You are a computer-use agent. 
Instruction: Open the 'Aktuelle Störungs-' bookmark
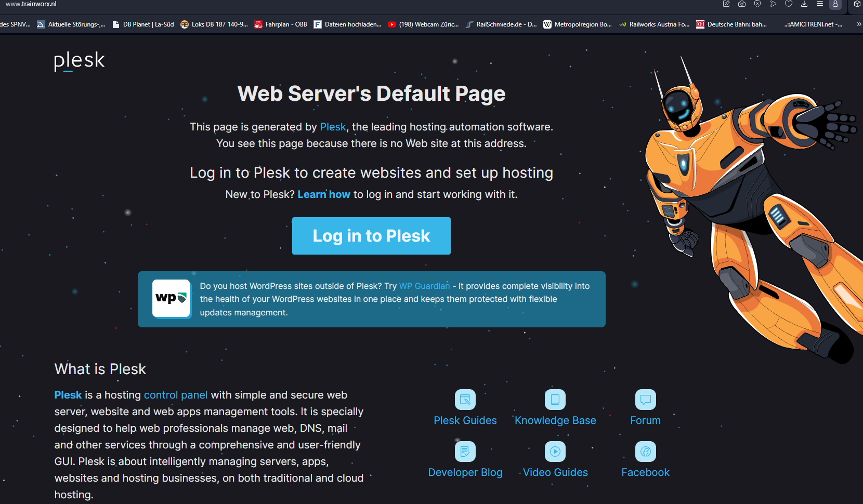click(71, 24)
